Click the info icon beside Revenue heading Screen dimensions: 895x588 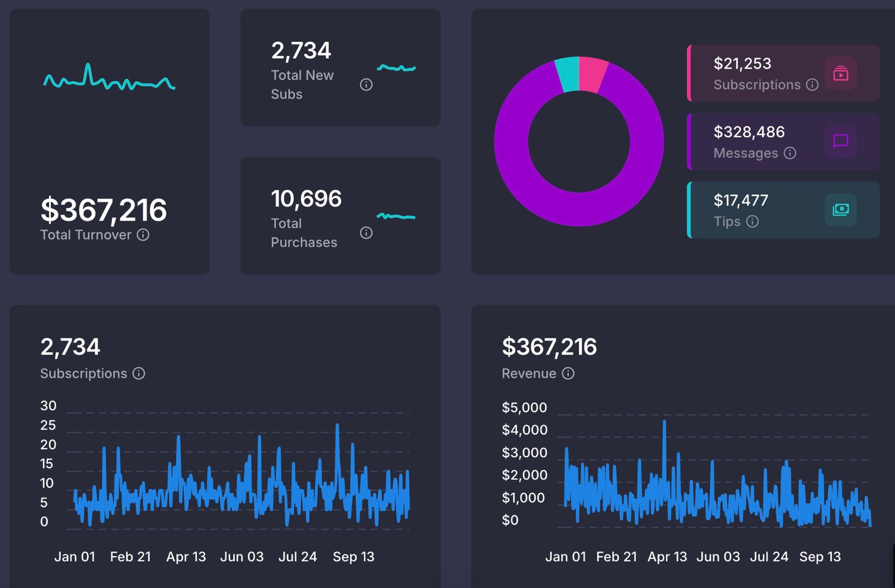[x=568, y=374]
